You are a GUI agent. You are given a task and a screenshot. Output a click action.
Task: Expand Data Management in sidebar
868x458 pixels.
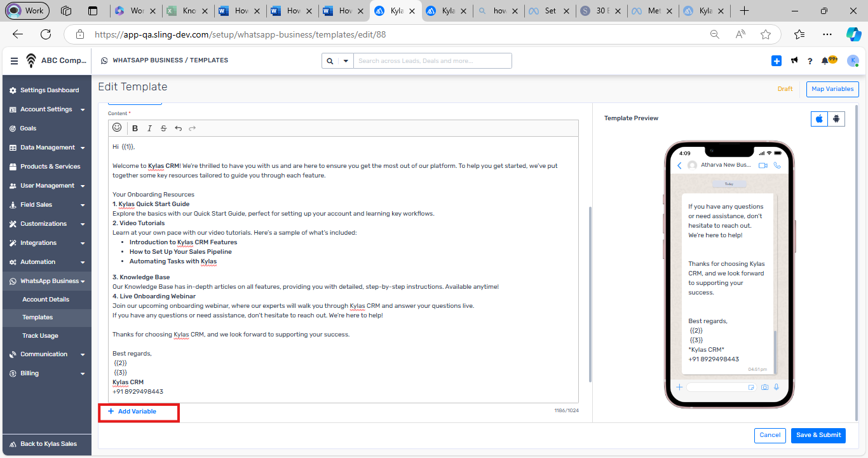47,148
